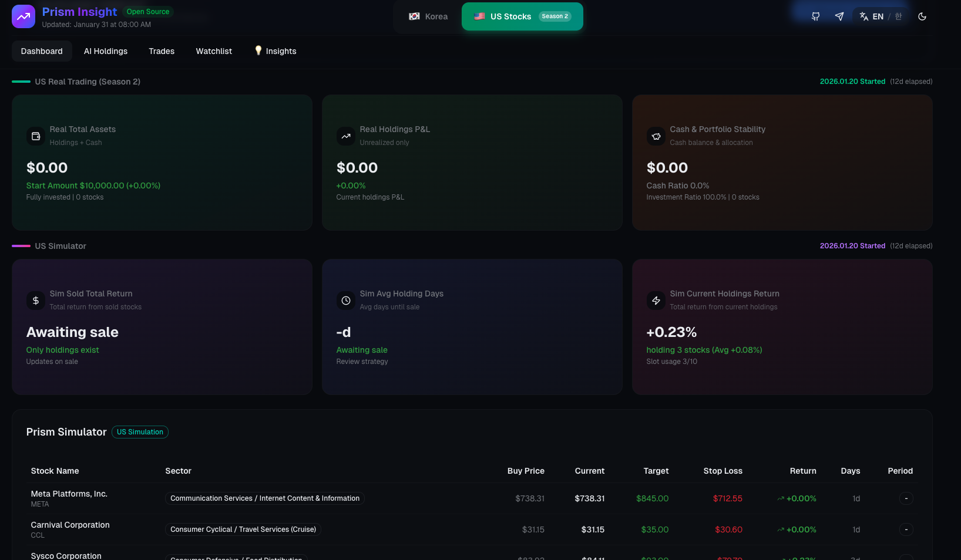Click the dollar icon on Sim Sold Total Return
The width and height of the screenshot is (961, 560).
(36, 301)
